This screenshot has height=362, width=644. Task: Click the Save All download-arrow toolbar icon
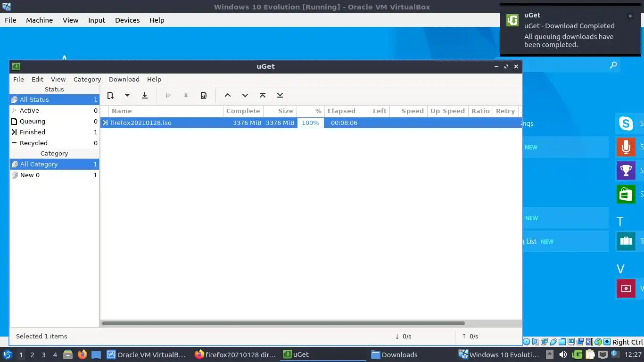pyautogui.click(x=145, y=95)
